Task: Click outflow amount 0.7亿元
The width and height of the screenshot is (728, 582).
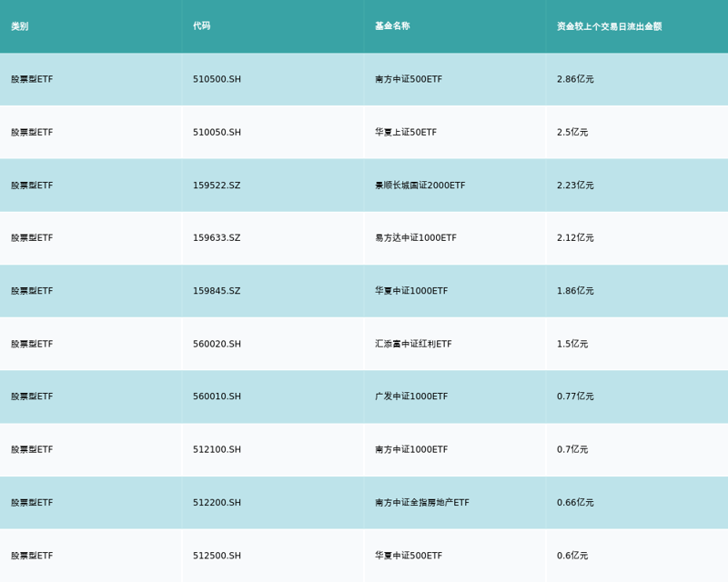Action: click(572, 450)
